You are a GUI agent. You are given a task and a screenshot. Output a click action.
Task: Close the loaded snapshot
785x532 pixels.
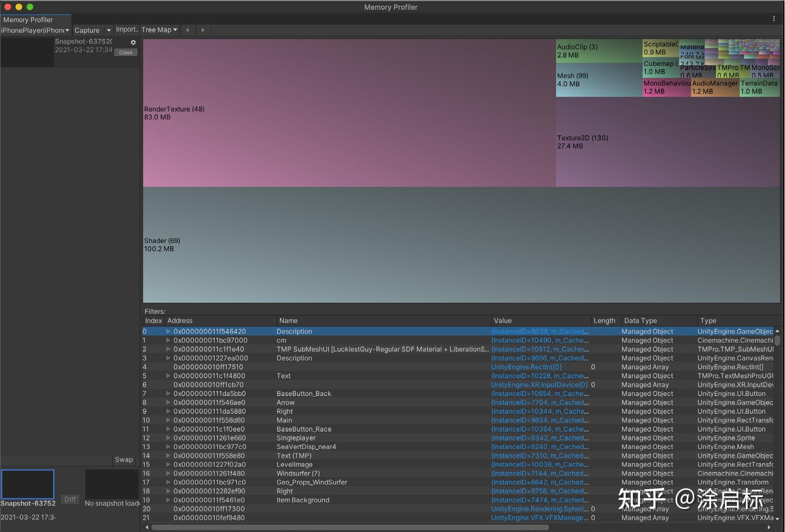(126, 52)
